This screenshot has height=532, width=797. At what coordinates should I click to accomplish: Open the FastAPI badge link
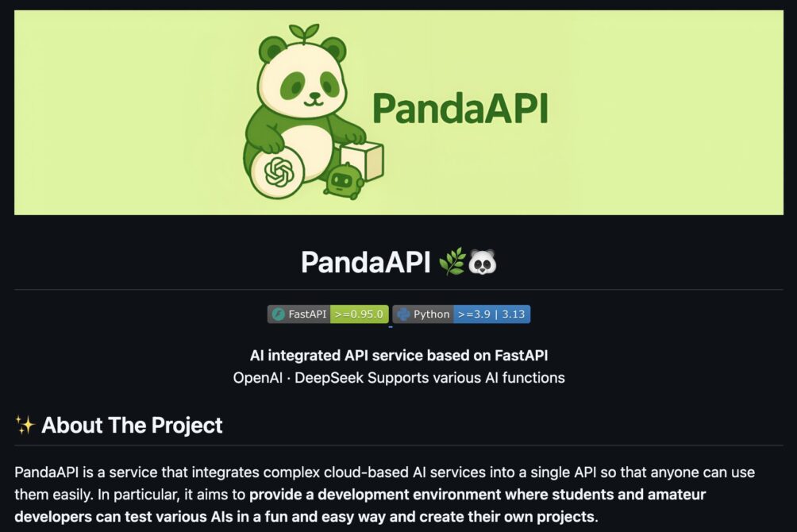point(329,314)
